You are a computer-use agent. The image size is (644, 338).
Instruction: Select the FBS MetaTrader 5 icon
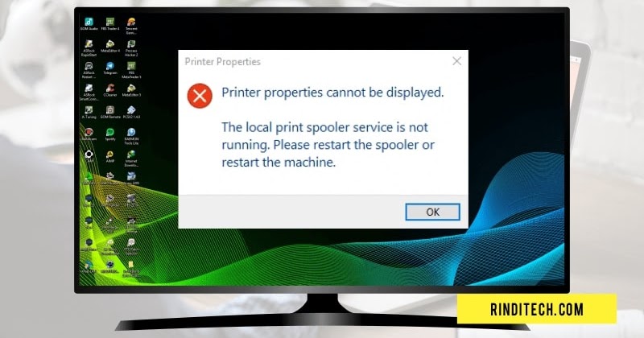pos(131,70)
